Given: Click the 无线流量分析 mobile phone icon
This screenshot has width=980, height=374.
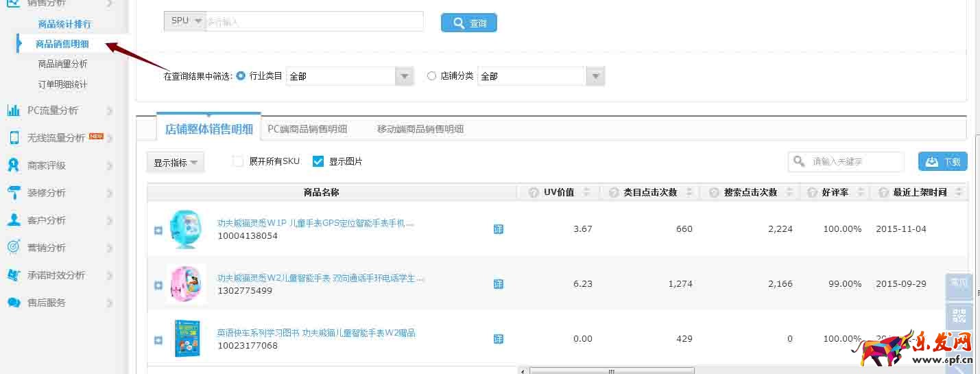Looking at the screenshot, I should click(14, 138).
